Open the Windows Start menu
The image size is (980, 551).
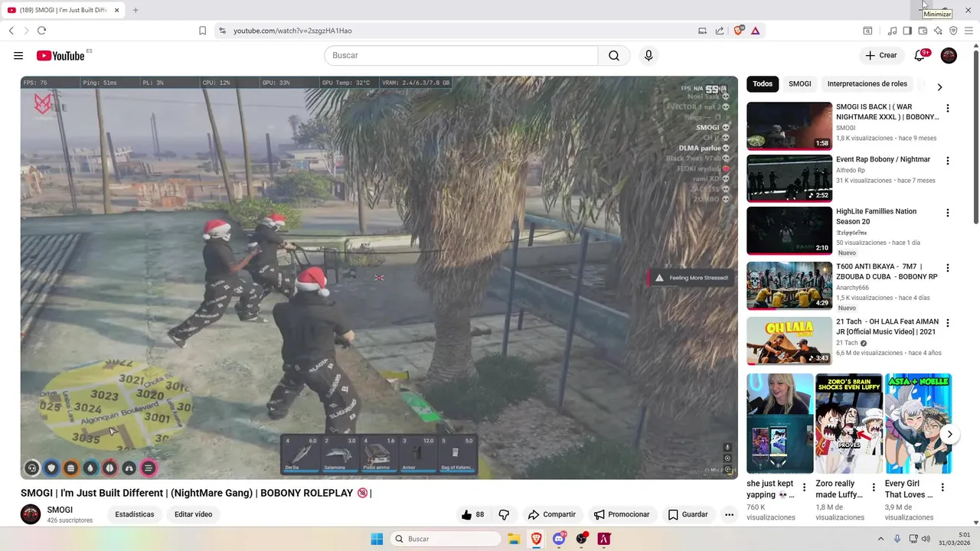click(x=377, y=539)
